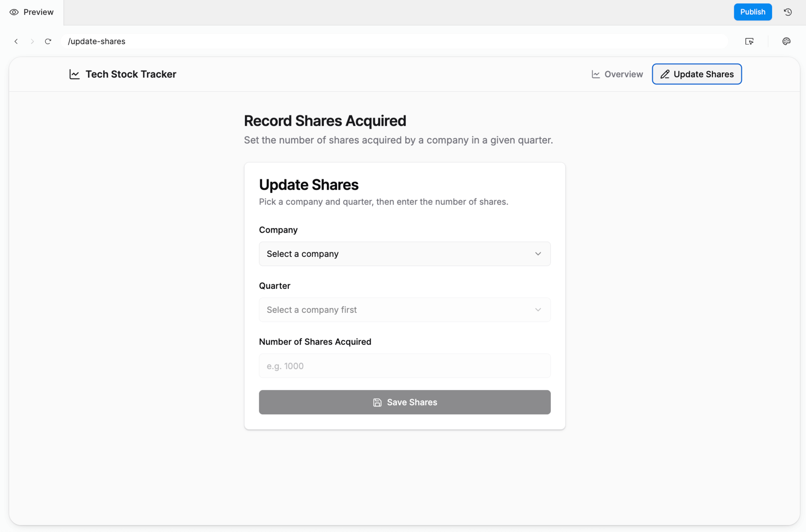
Task: Click the Save Shares button
Action: [404, 402]
